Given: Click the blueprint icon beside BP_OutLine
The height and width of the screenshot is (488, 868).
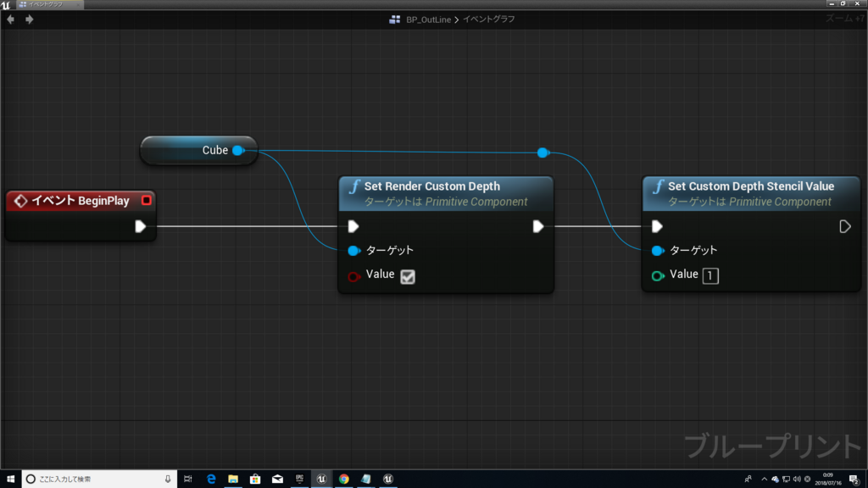Looking at the screenshot, I should click(395, 19).
